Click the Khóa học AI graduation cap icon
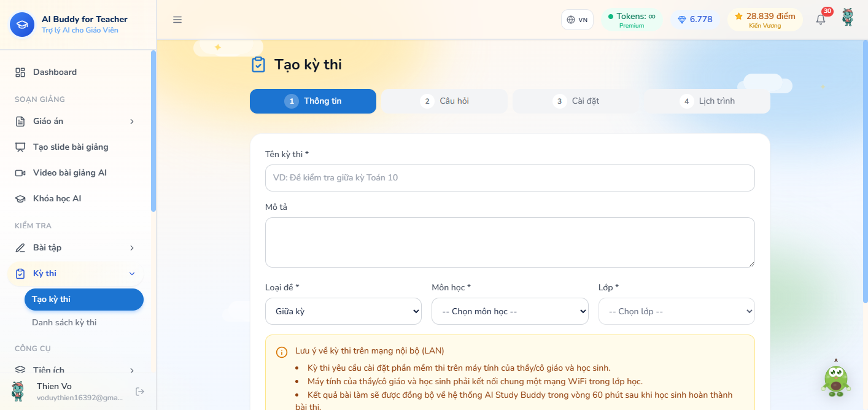This screenshot has width=868, height=410. click(20, 199)
